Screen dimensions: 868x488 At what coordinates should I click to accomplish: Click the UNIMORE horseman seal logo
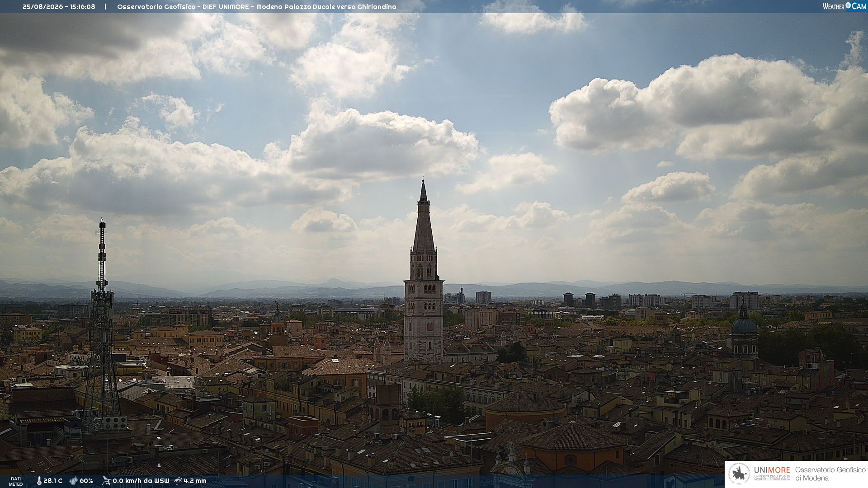(x=739, y=474)
